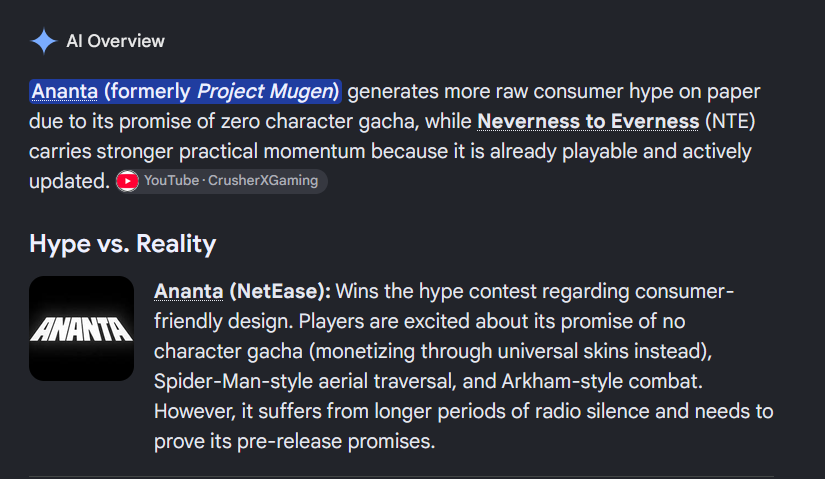Click the AI Overview label text
825x479 pixels.
pos(115,41)
